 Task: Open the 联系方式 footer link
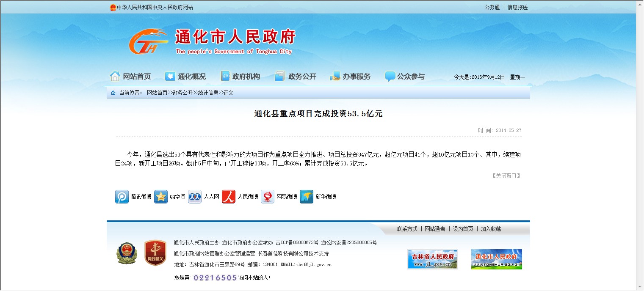[x=407, y=229]
